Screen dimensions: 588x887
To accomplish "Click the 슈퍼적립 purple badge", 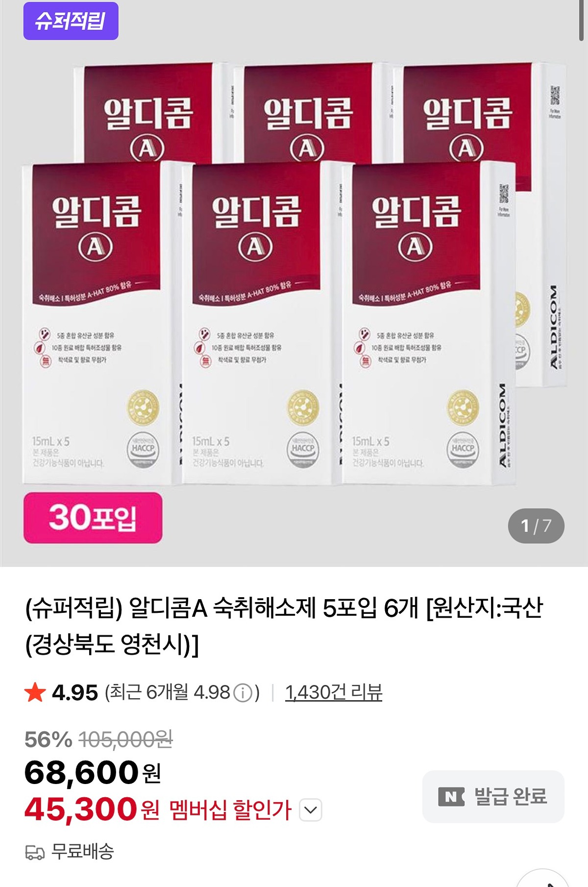I will (71, 21).
